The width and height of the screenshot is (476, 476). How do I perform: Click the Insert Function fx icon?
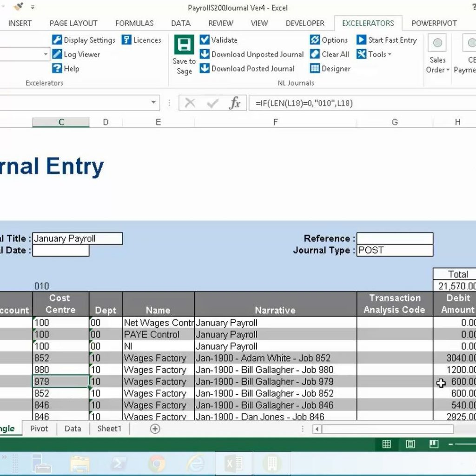click(235, 103)
